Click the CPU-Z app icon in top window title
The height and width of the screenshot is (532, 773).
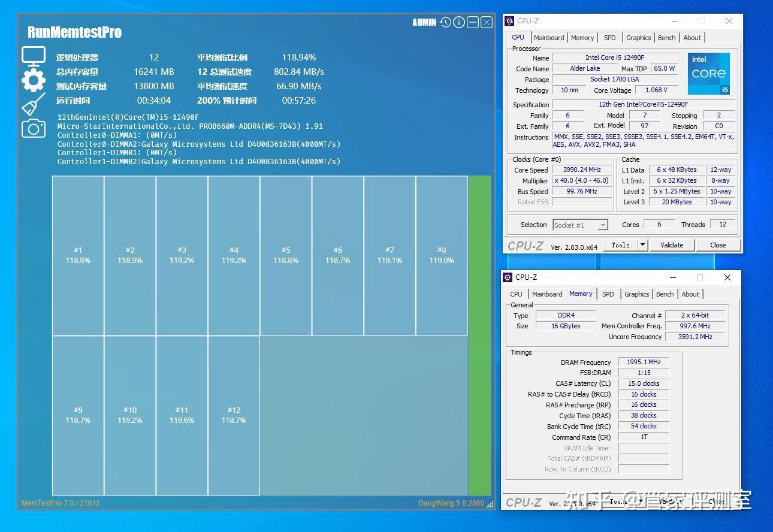pos(510,21)
